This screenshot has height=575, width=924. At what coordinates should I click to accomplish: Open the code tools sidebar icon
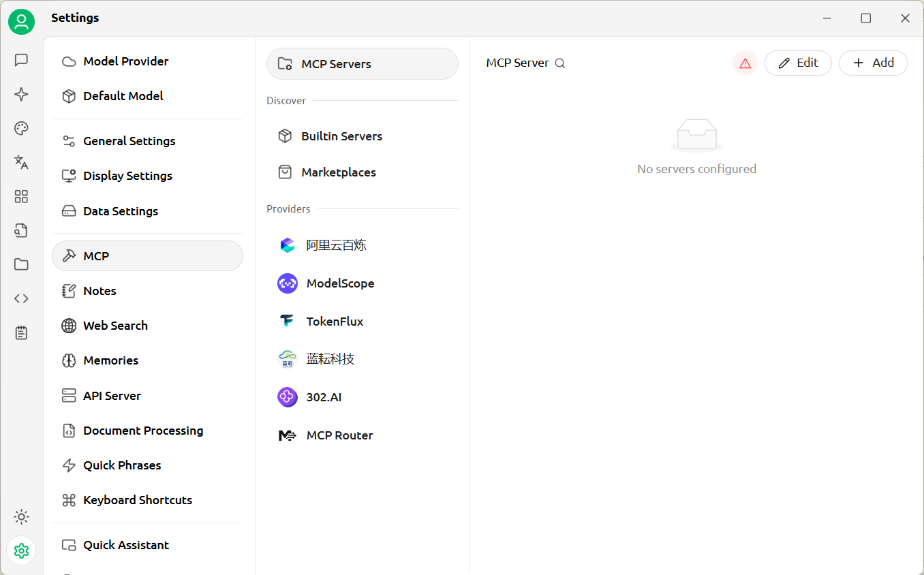click(21, 298)
